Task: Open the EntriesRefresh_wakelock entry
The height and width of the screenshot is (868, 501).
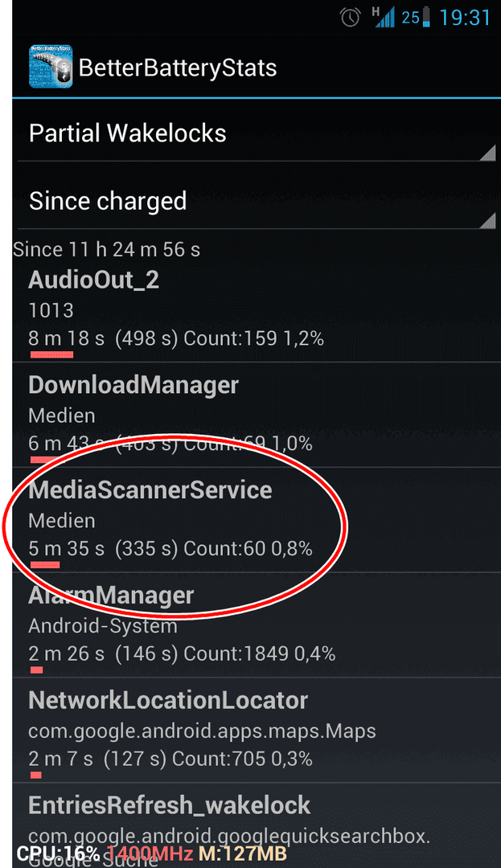Action: coord(257,825)
